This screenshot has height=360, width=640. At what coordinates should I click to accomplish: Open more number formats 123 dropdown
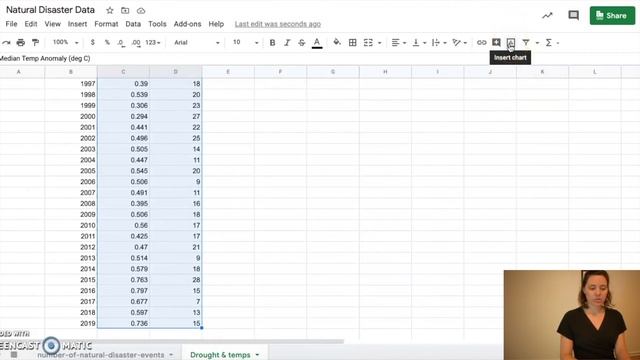(x=153, y=42)
